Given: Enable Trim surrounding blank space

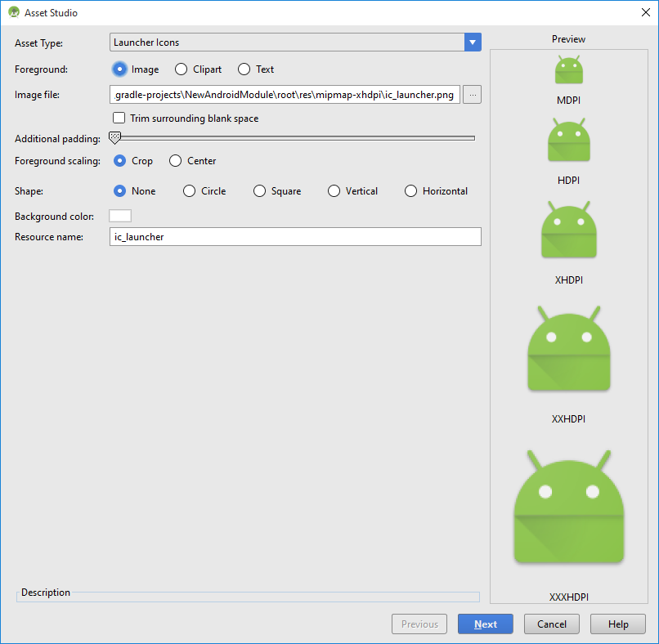Looking at the screenshot, I should [x=119, y=118].
